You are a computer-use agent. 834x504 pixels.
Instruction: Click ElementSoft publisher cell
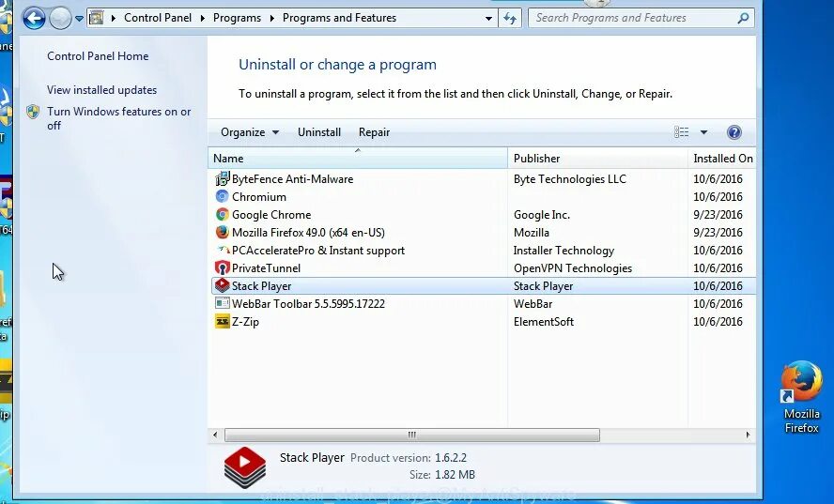coord(544,322)
